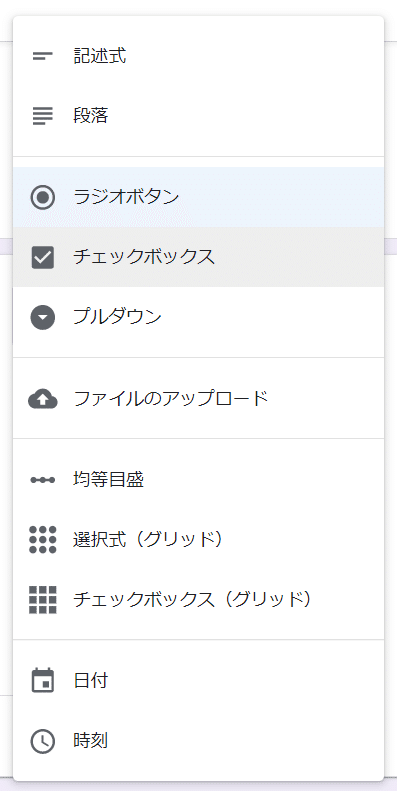This screenshot has width=397, height=791.
Task: Click the square checkbox grid icon
Action: [42, 600]
